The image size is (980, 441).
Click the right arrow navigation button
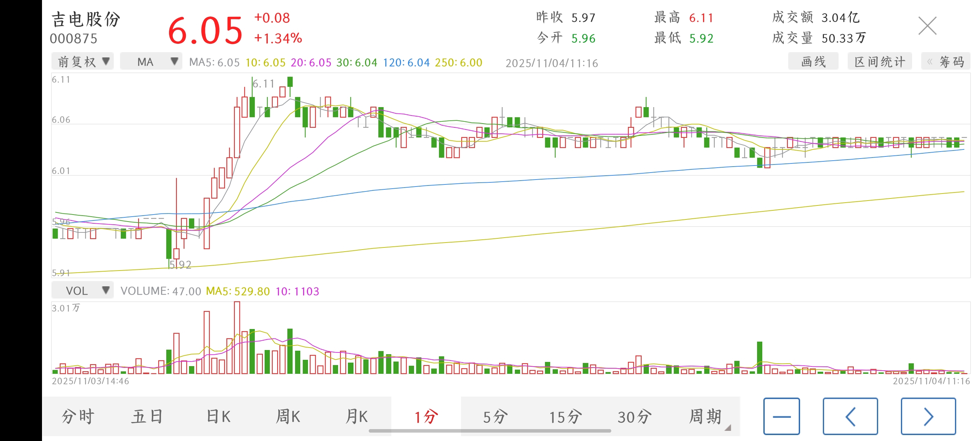pos(928,416)
